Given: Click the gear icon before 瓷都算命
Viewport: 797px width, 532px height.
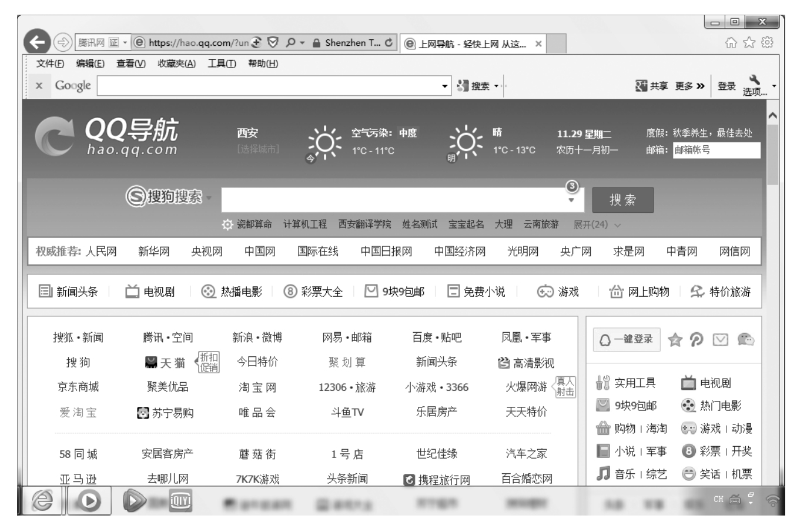Looking at the screenshot, I should 227,225.
